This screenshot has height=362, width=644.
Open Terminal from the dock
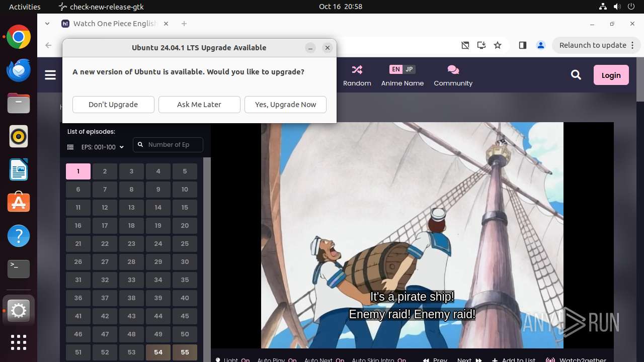[19, 269]
